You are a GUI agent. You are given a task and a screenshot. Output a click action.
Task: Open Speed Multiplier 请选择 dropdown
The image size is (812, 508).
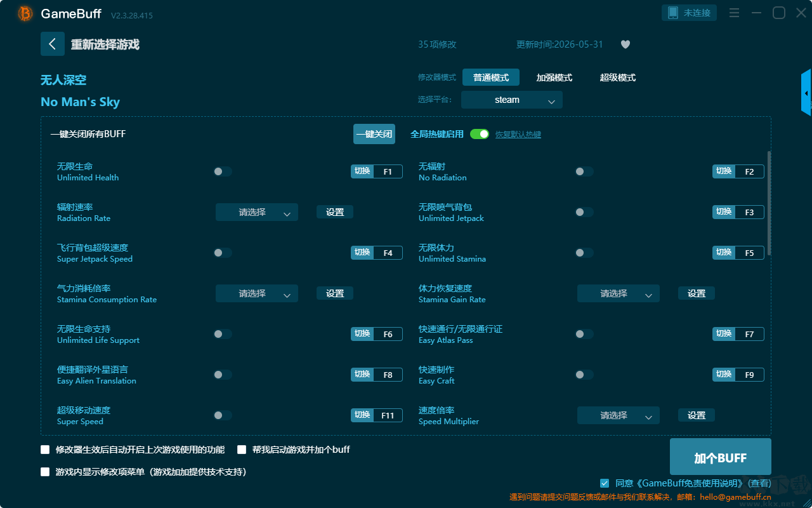(x=619, y=415)
